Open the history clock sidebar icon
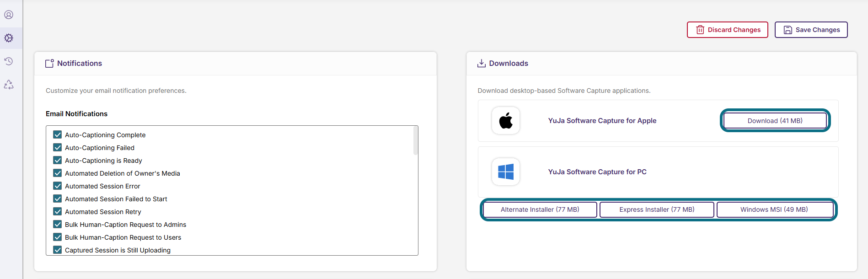Screen dimensions: 868x279 point(9,61)
